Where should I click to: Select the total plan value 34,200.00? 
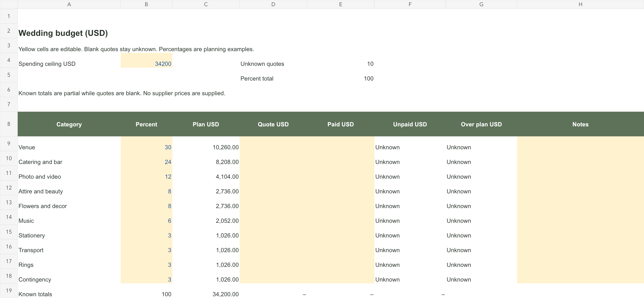point(206,291)
